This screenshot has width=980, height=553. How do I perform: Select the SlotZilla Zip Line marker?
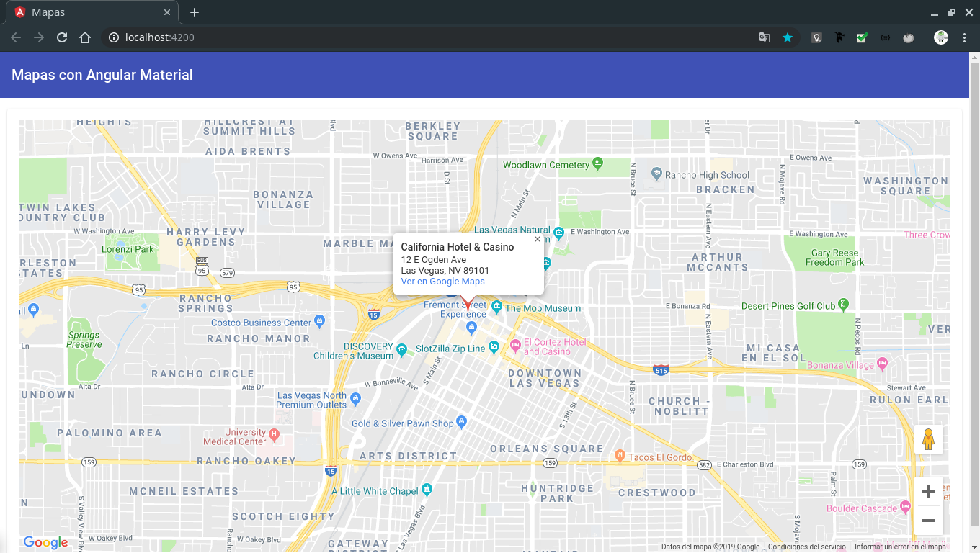[494, 348]
